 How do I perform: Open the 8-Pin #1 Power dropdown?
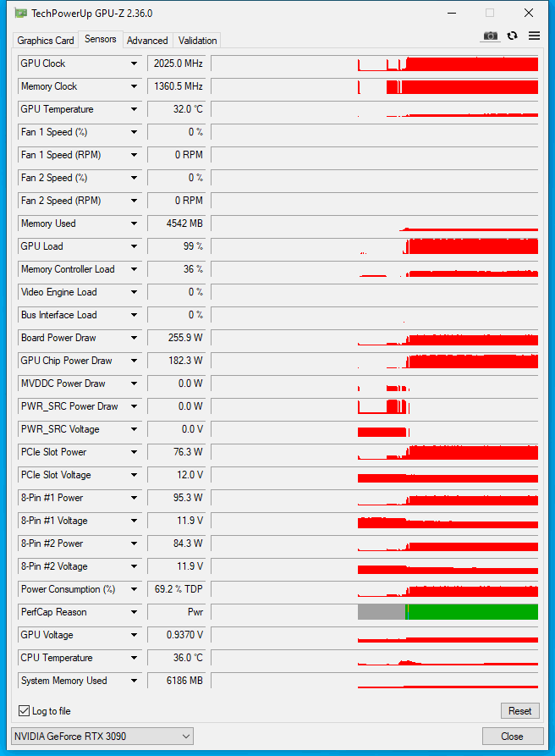(134, 498)
